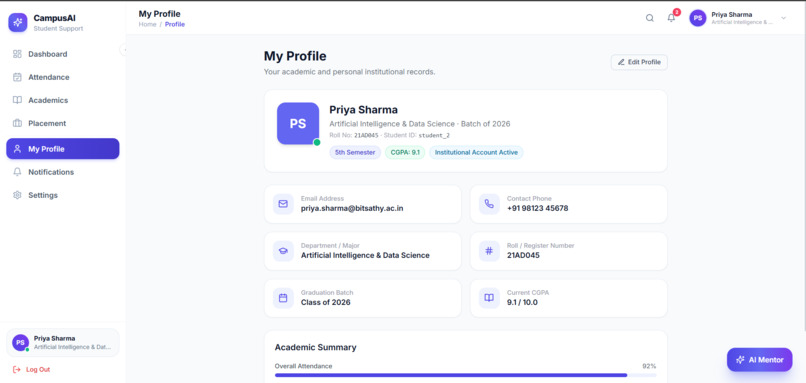This screenshot has height=383, width=806.
Task: Click the graduation cap icon in Department card
Action: click(283, 251)
